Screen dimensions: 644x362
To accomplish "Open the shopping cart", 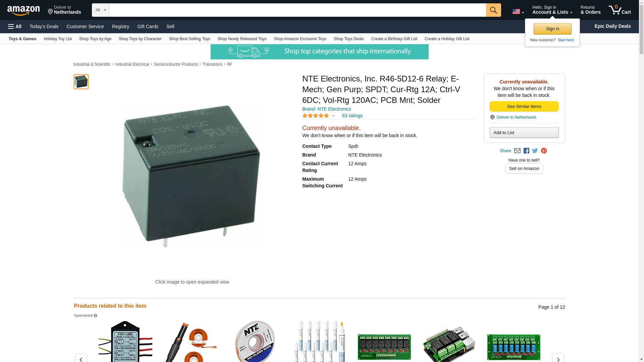I will click(x=620, y=10).
